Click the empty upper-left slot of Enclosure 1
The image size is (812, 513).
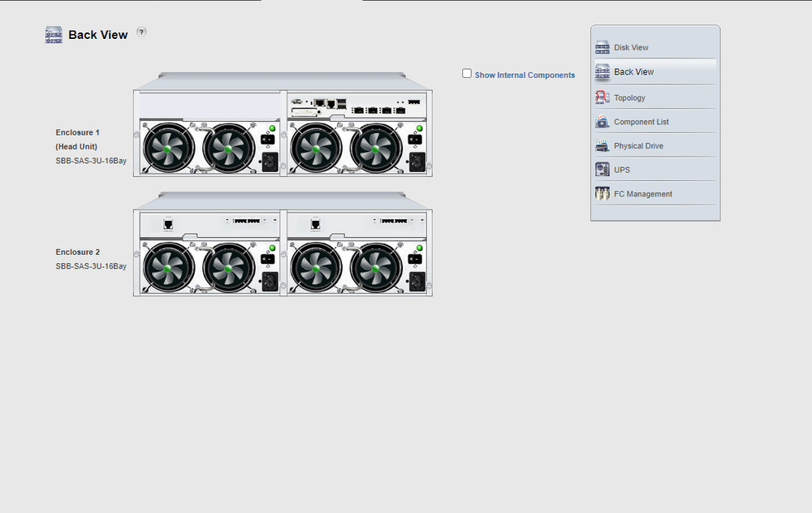click(209, 106)
